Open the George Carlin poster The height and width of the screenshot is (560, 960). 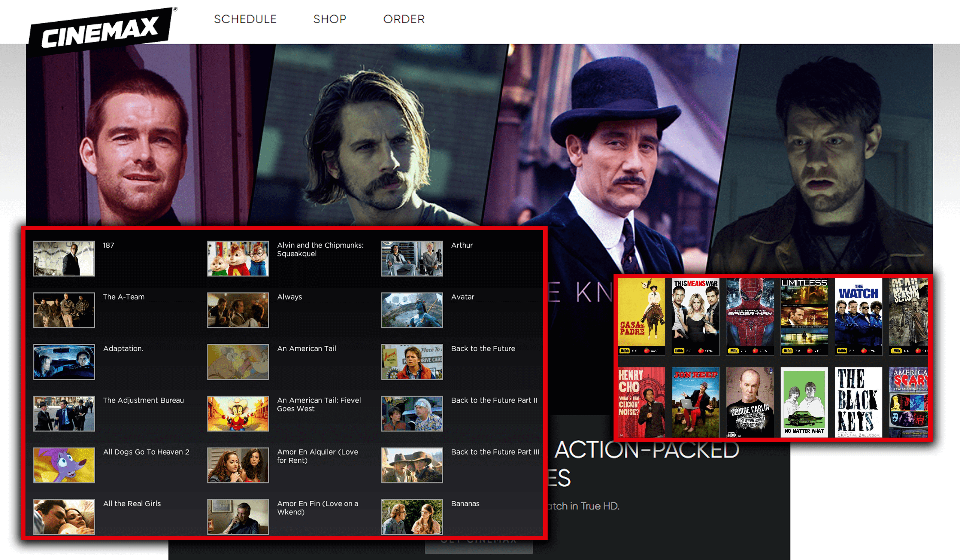point(750,402)
